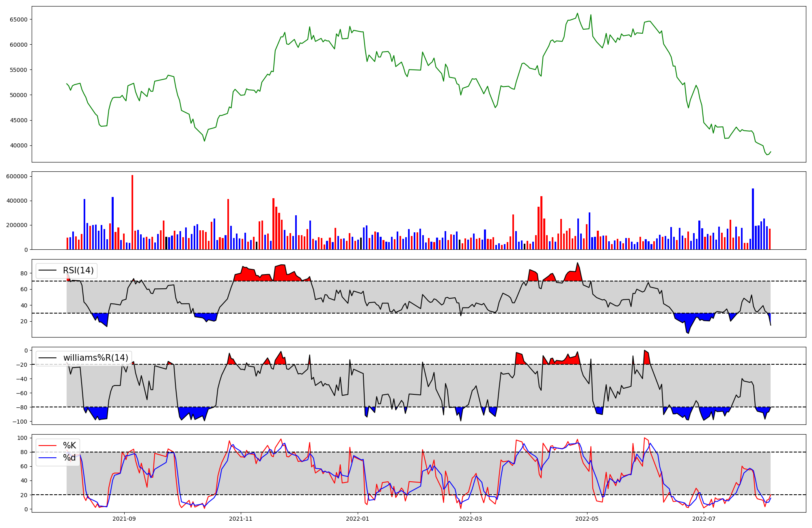
Task: Click the red %K legend line sample
Action: coord(48,446)
